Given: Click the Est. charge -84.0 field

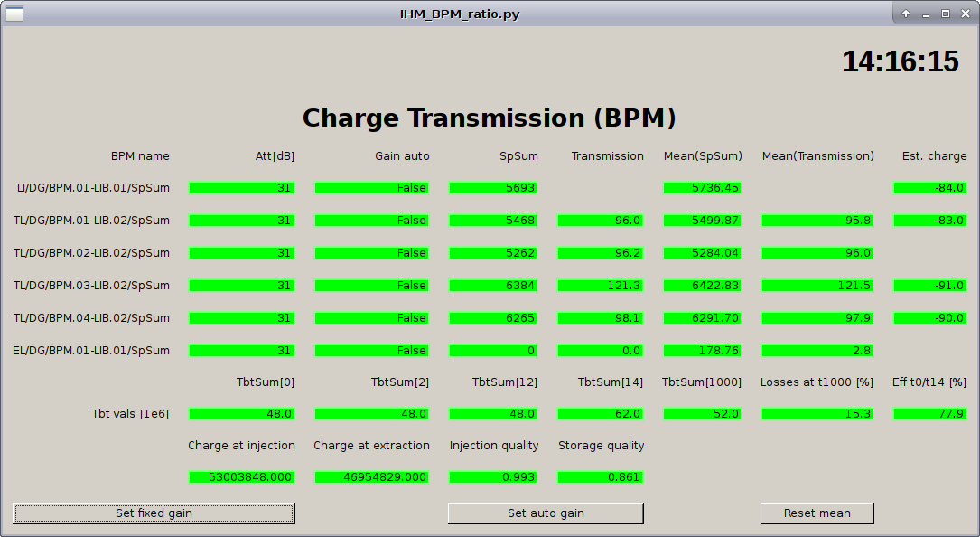Looking at the screenshot, I should (930, 188).
